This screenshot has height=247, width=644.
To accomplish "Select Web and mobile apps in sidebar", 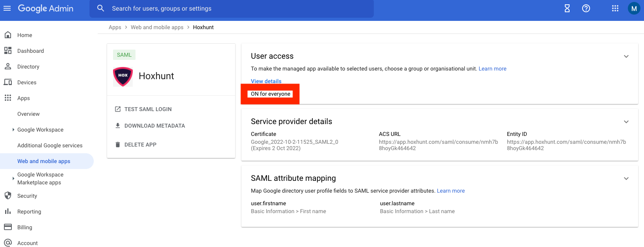I will click(x=44, y=161).
